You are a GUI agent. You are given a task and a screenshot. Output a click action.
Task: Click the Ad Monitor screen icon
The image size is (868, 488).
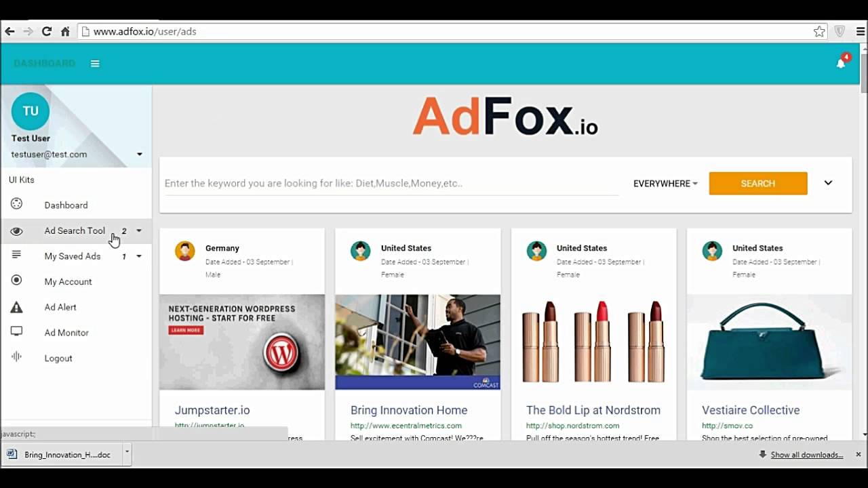point(17,331)
